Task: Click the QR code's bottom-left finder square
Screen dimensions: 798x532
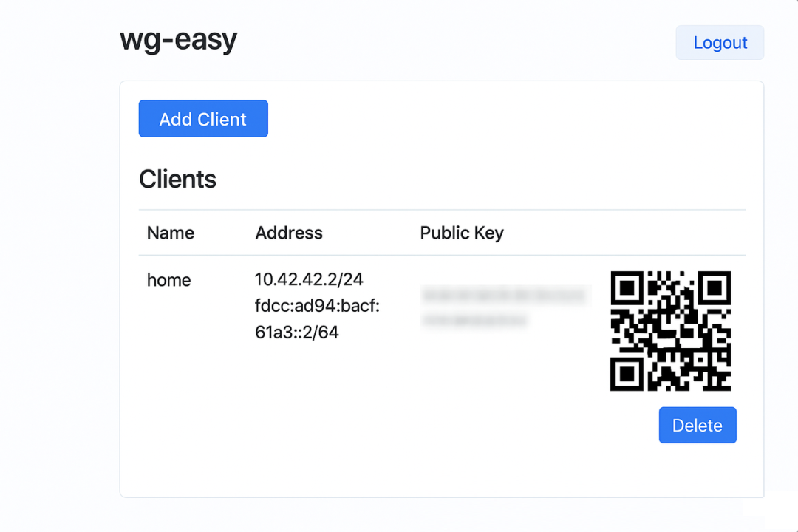Action: tap(627, 375)
